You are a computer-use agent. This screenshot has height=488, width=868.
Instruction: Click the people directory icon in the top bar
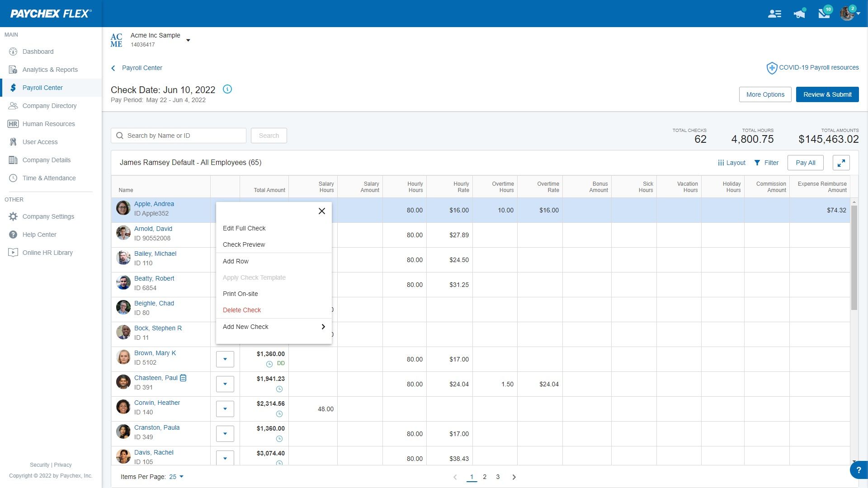click(x=775, y=14)
